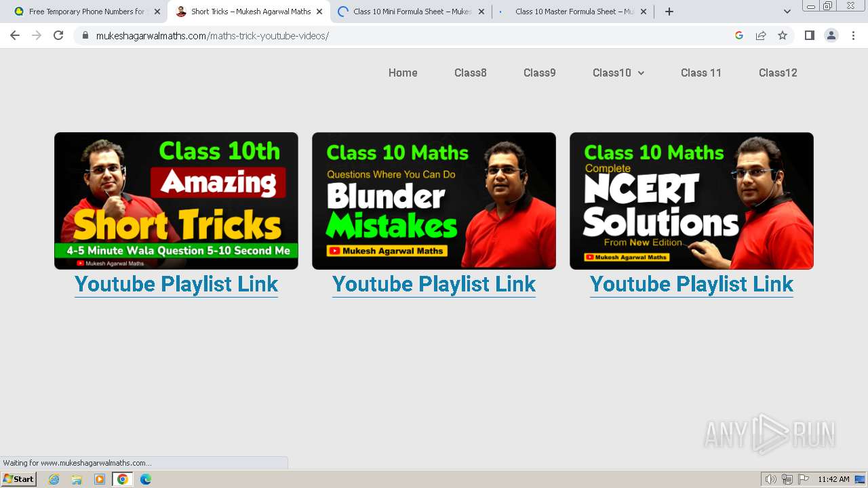Expand the tab search chevron

pyautogui.click(x=787, y=12)
